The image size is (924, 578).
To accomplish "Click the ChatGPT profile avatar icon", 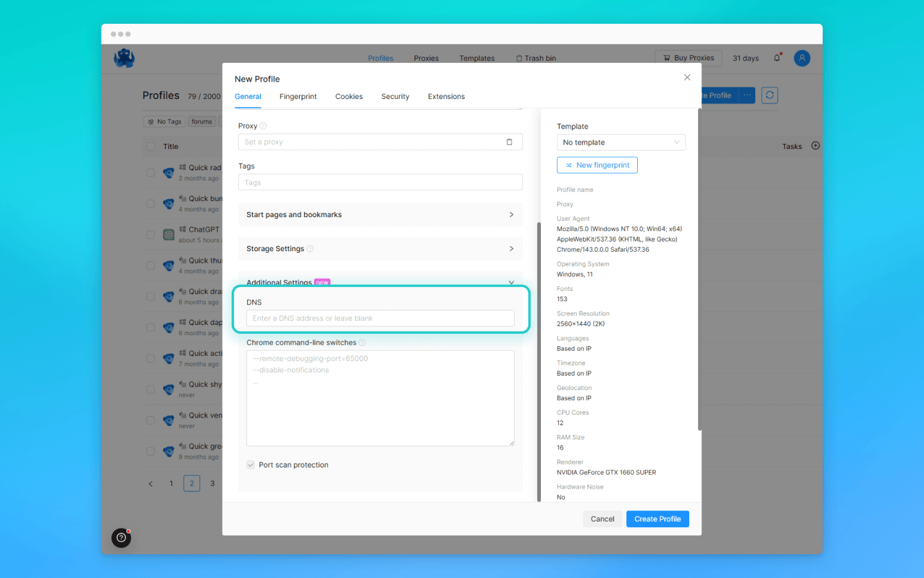I will pos(169,234).
